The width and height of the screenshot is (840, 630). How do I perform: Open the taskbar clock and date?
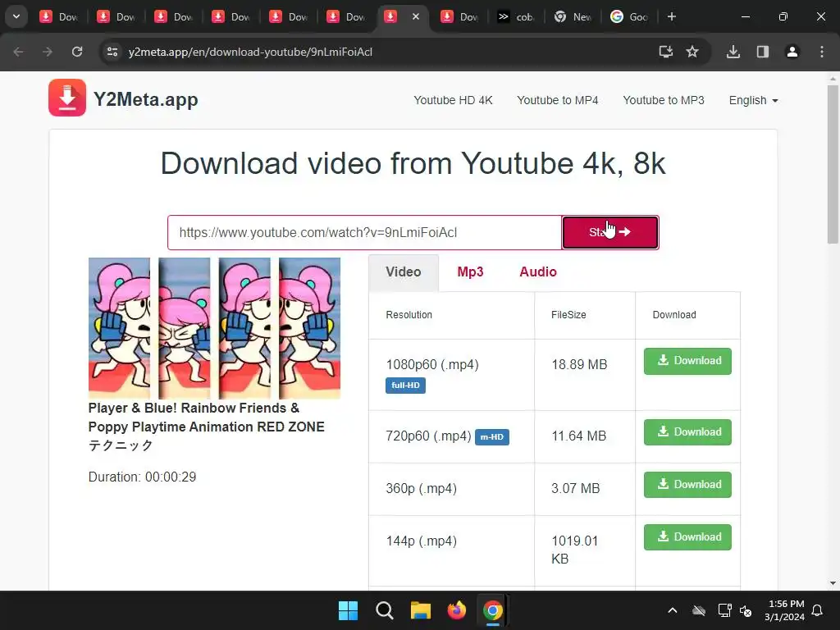[x=784, y=610]
